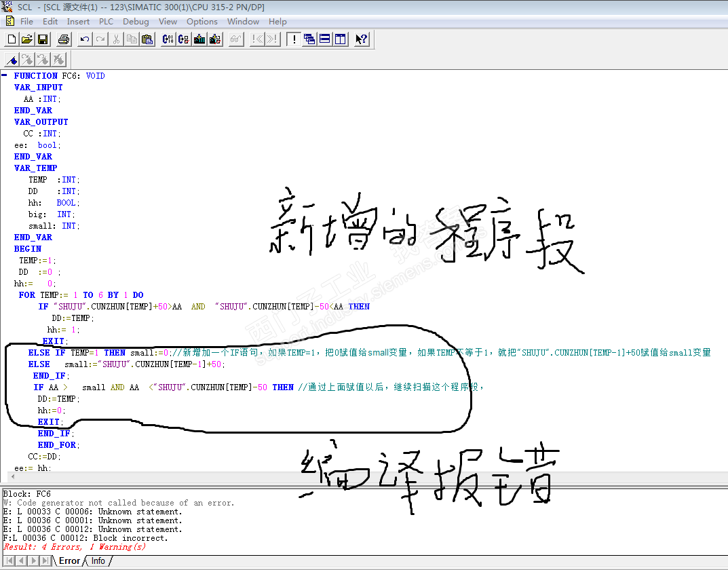Switch to the Error output tab
Image resolution: width=728 pixels, height=570 pixels.
coord(69,560)
